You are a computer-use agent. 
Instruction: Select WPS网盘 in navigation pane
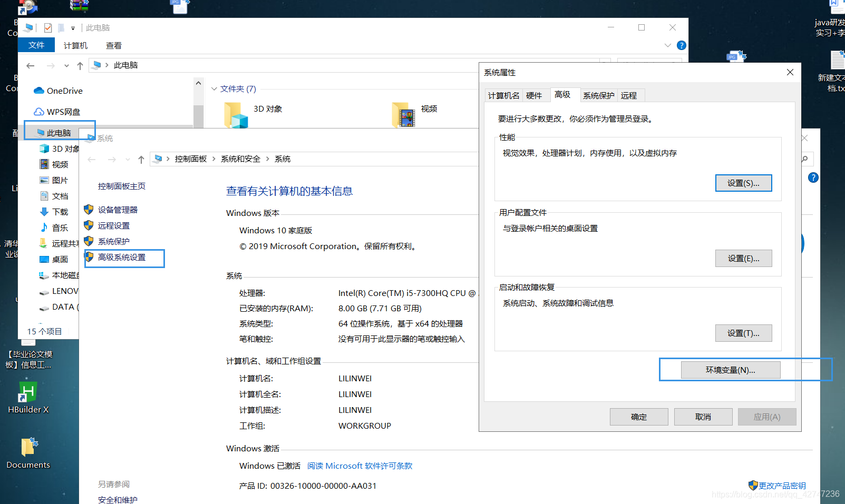coord(57,112)
